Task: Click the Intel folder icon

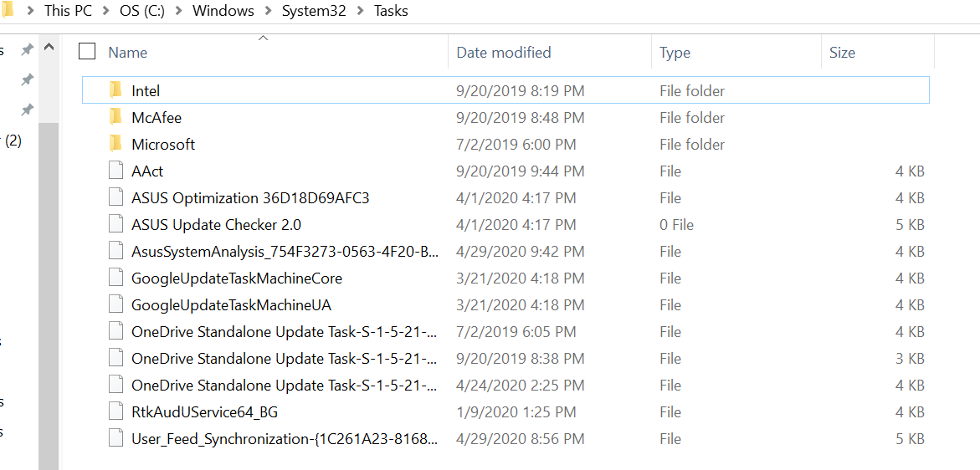Action: [x=115, y=90]
